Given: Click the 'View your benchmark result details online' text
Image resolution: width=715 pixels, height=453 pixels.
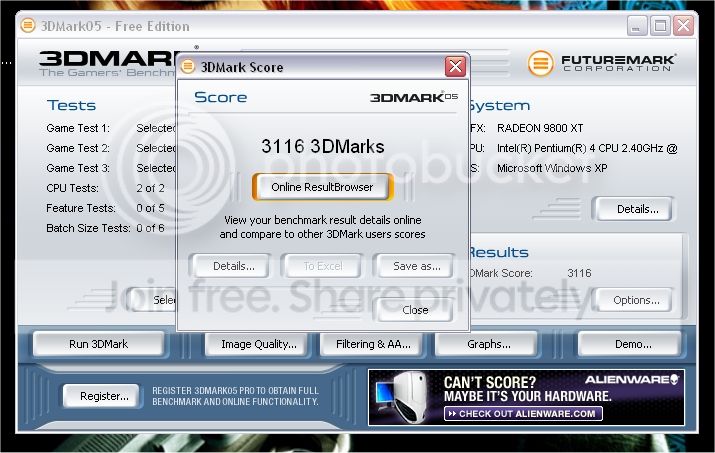Looking at the screenshot, I should coord(322,220).
